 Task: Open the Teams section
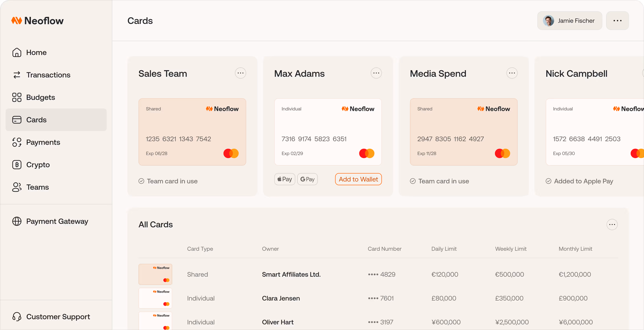pos(17,187)
